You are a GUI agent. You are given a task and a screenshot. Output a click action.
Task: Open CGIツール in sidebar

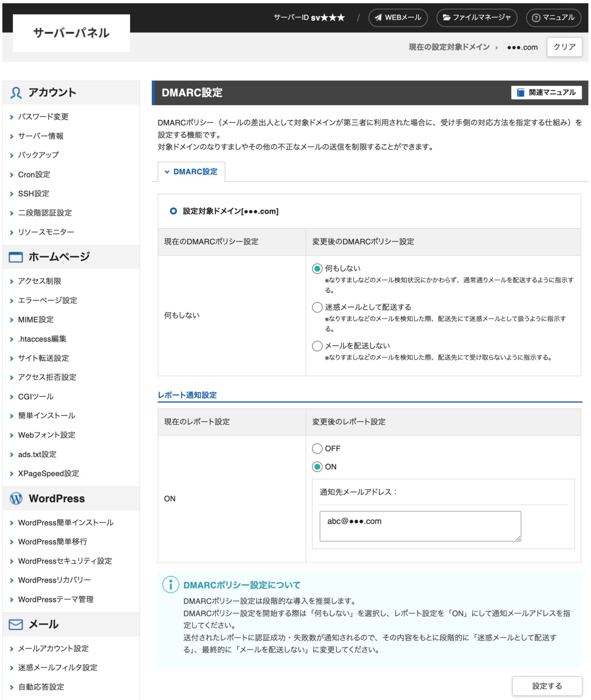[x=36, y=397]
